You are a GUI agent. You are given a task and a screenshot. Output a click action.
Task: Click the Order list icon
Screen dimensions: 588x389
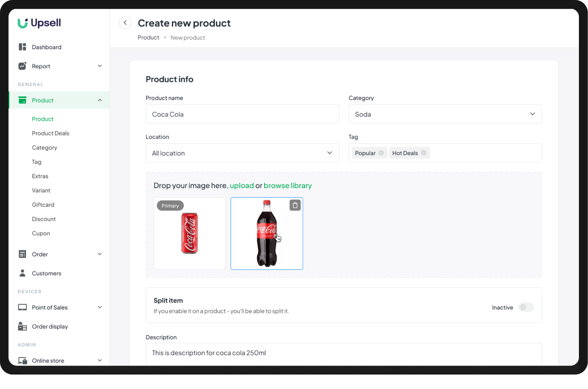click(x=22, y=254)
